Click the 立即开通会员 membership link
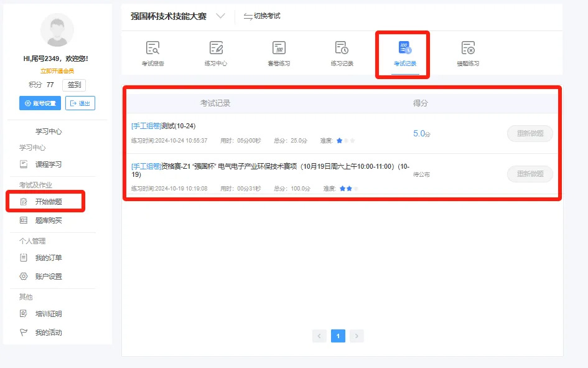Viewport: 588px width, 368px height. [57, 71]
